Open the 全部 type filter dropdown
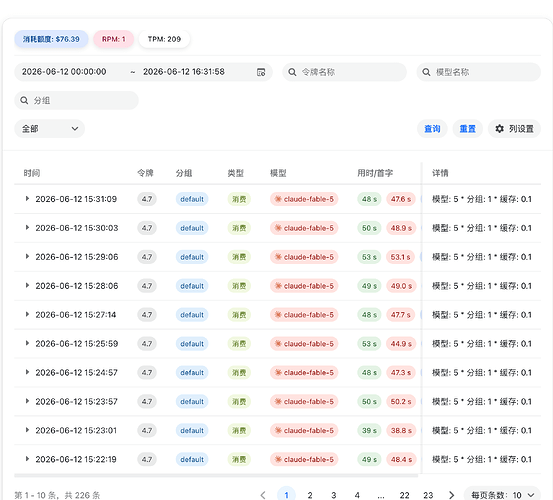 click(x=49, y=129)
